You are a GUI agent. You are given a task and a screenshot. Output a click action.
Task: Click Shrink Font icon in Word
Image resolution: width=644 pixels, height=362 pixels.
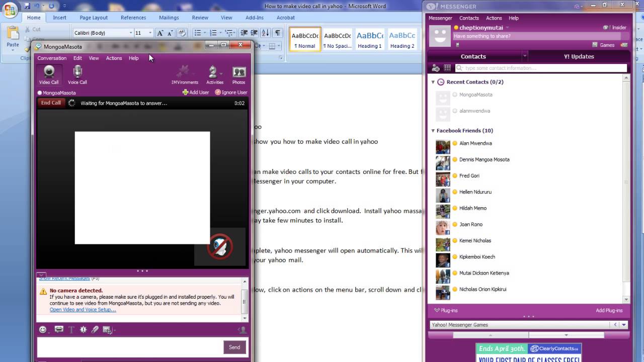[171, 33]
